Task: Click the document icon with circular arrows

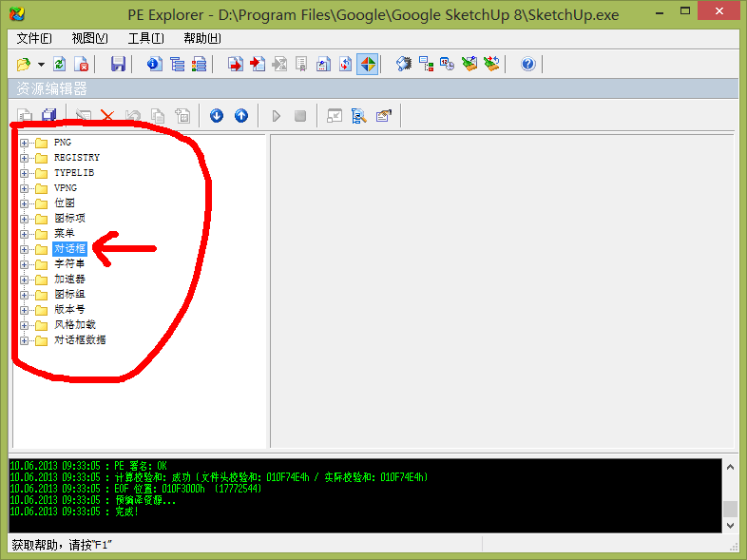Action: (x=345, y=64)
